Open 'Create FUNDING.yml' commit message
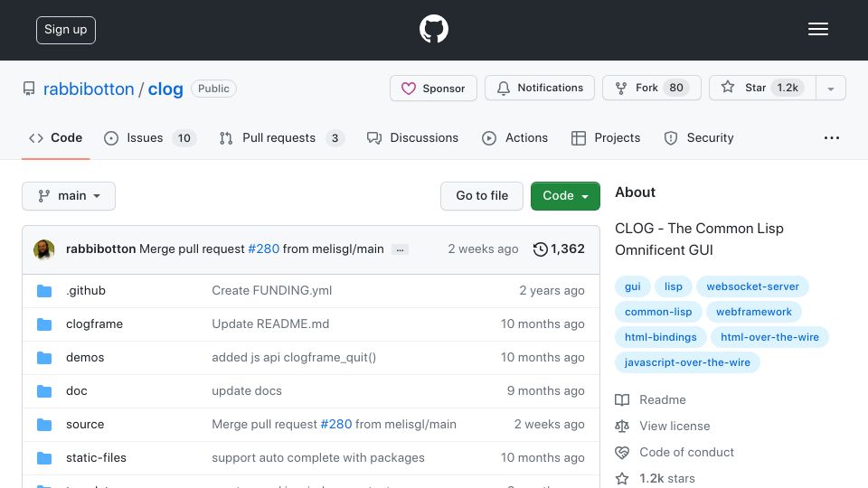The width and height of the screenshot is (868, 488). [x=272, y=290]
